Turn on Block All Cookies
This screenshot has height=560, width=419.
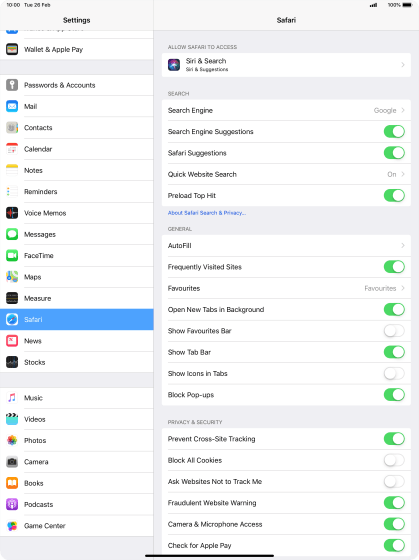(394, 460)
